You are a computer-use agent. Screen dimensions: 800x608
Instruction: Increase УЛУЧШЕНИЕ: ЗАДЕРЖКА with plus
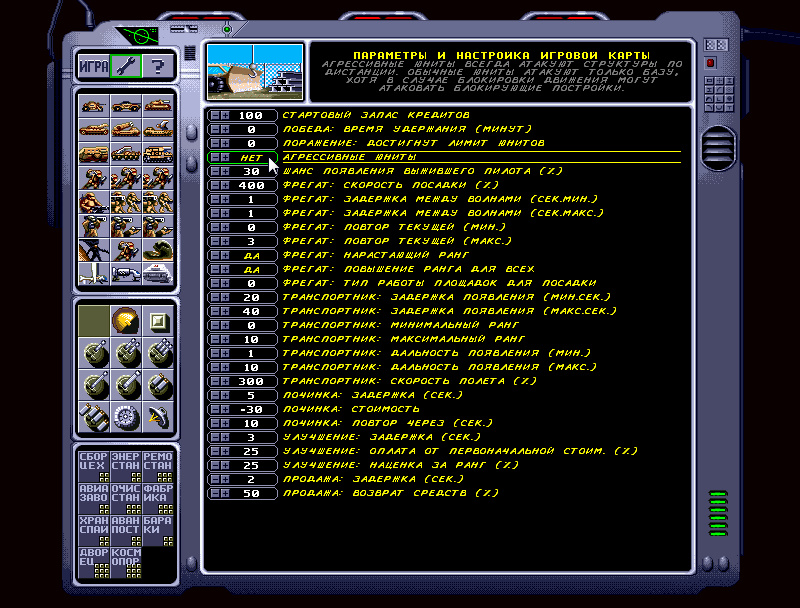pos(225,438)
